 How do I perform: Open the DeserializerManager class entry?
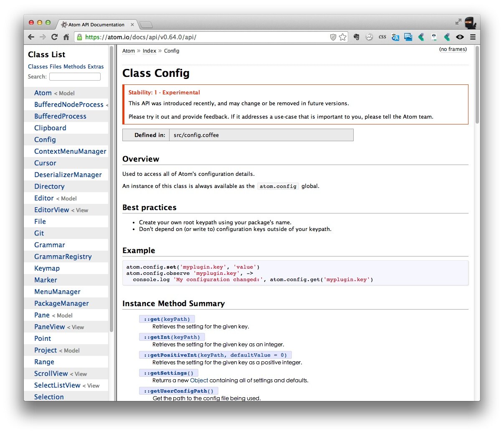click(68, 175)
